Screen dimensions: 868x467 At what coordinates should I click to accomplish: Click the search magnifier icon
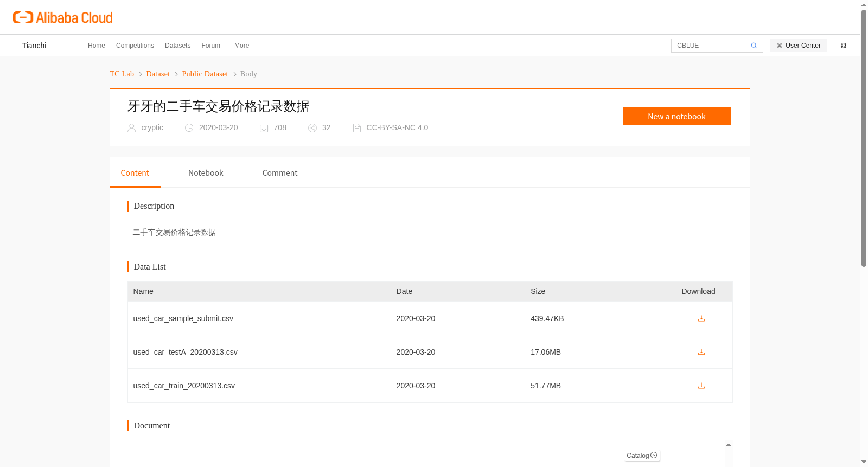[x=754, y=46]
